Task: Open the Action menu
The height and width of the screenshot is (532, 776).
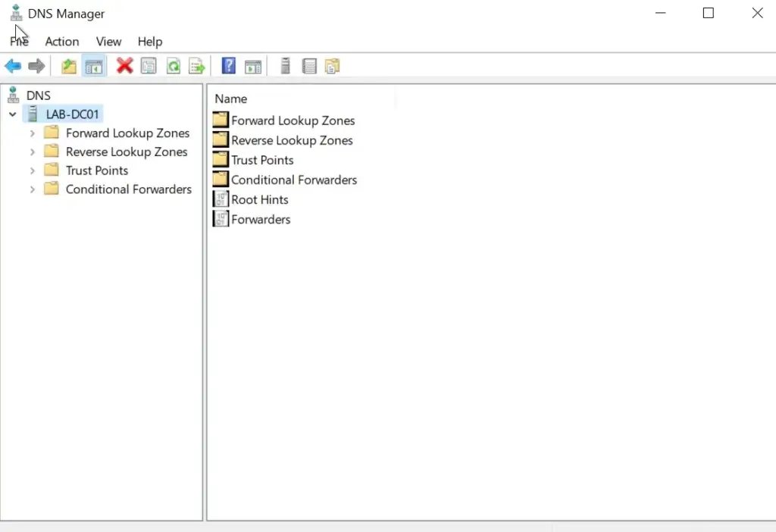Action: pos(61,42)
